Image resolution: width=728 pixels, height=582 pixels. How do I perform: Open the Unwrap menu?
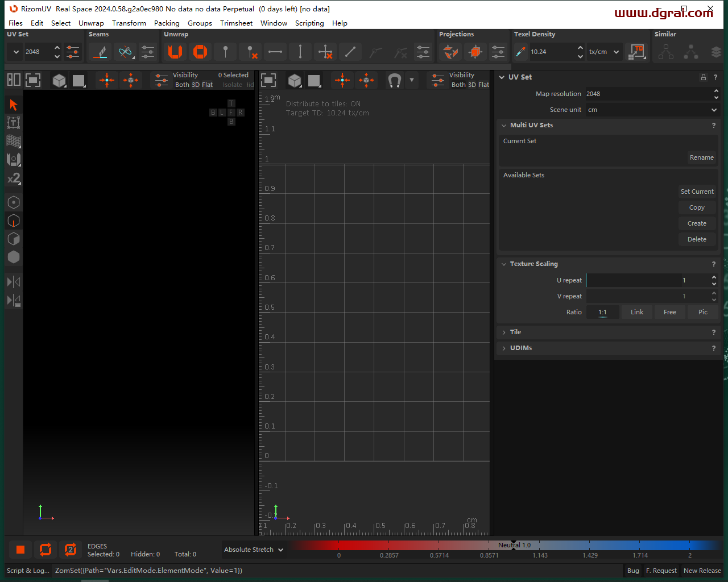[x=91, y=23]
